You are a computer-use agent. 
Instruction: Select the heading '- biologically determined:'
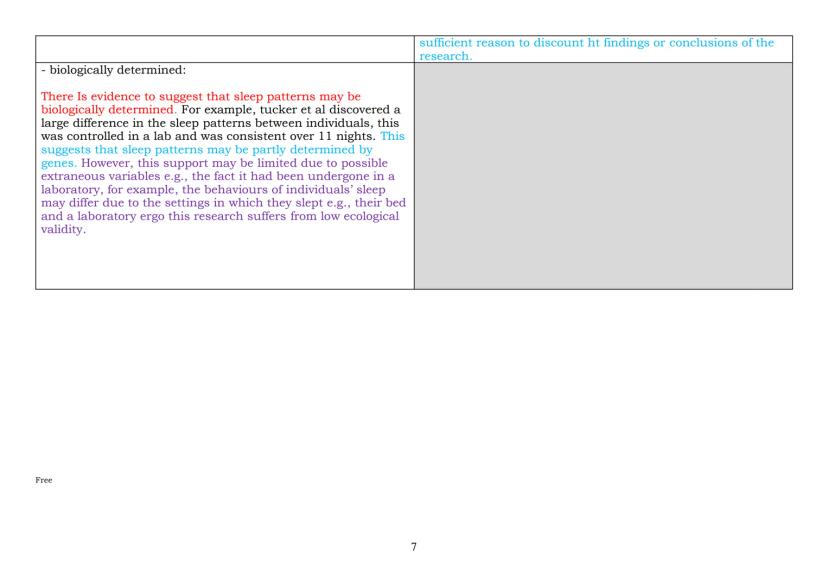(110, 71)
